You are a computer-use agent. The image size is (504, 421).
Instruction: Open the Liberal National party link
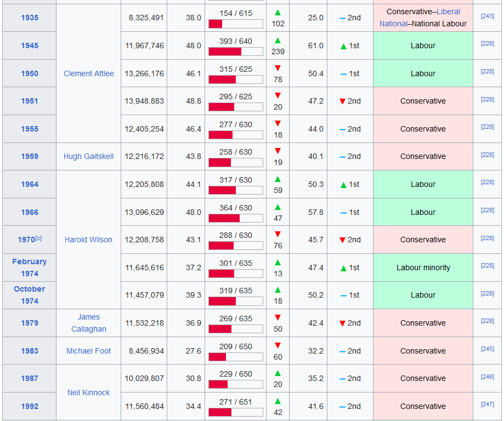420,18
